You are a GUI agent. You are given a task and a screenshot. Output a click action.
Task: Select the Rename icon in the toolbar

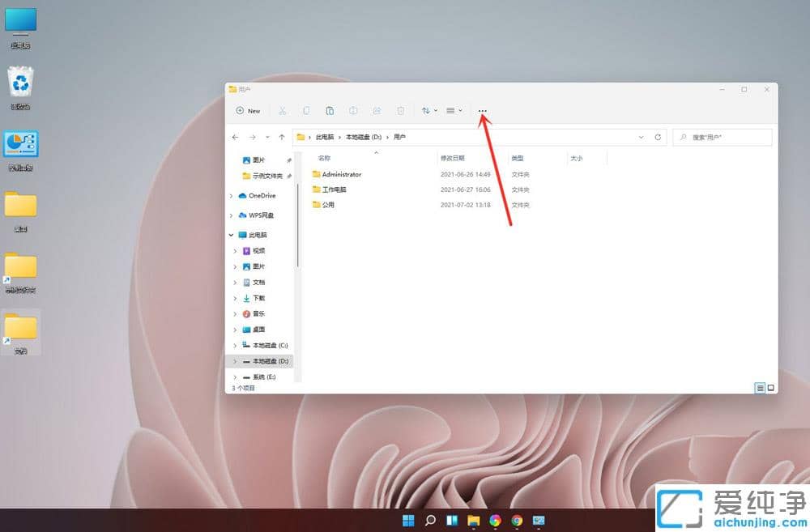point(353,111)
